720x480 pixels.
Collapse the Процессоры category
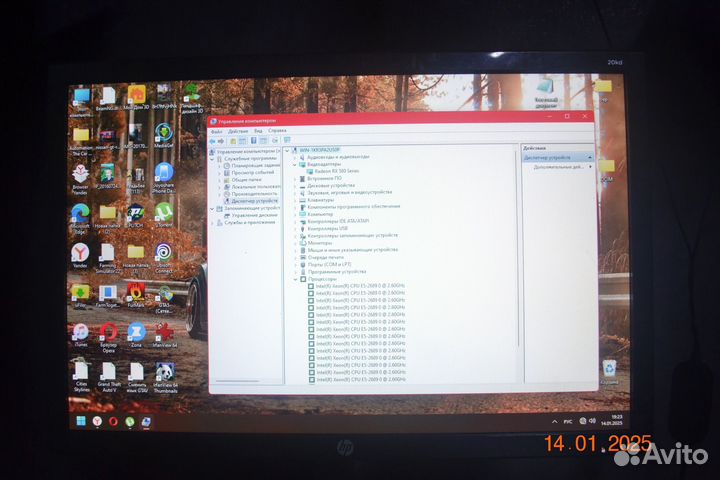click(296, 278)
